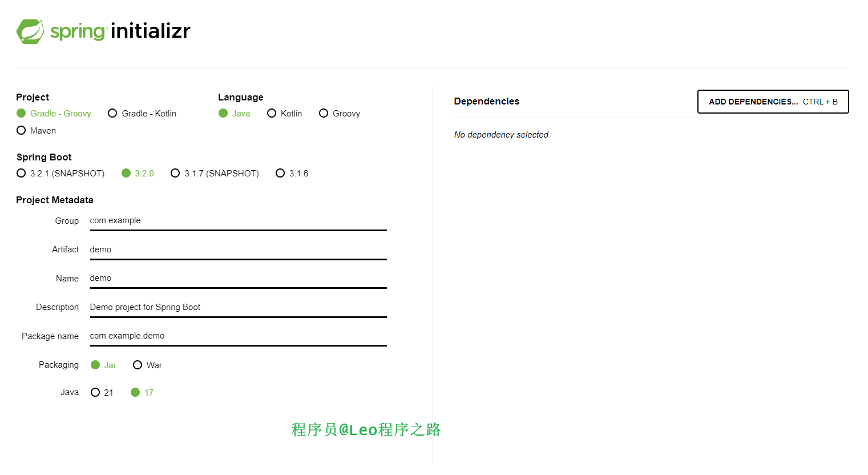The width and height of the screenshot is (868, 475).
Task: Pick Spring Boot version 3.1.6
Action: (x=292, y=174)
